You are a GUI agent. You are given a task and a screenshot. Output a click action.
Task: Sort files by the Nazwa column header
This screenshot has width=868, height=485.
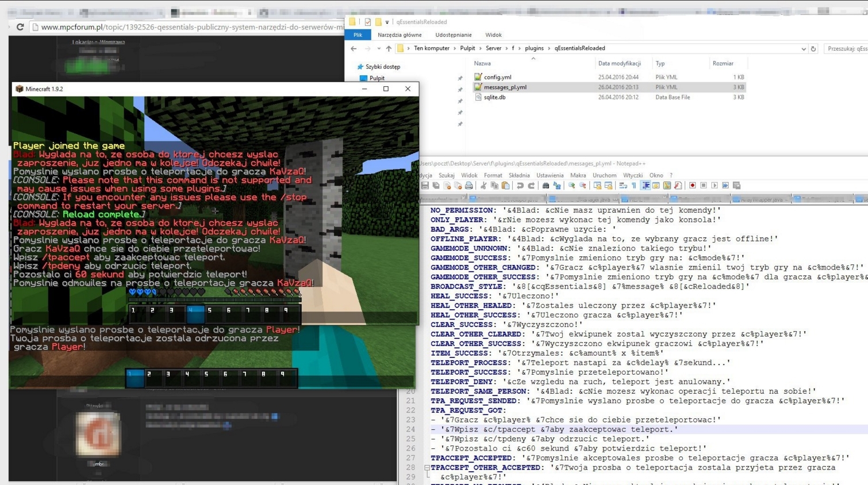click(x=482, y=63)
